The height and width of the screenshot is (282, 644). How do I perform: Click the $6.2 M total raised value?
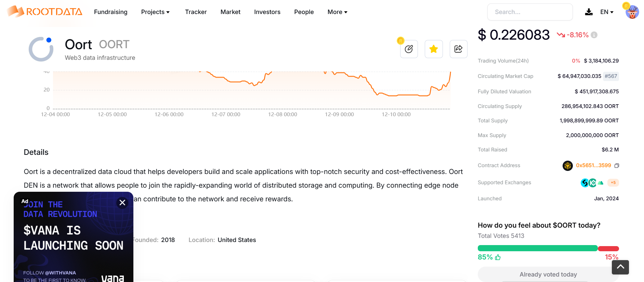coord(610,150)
